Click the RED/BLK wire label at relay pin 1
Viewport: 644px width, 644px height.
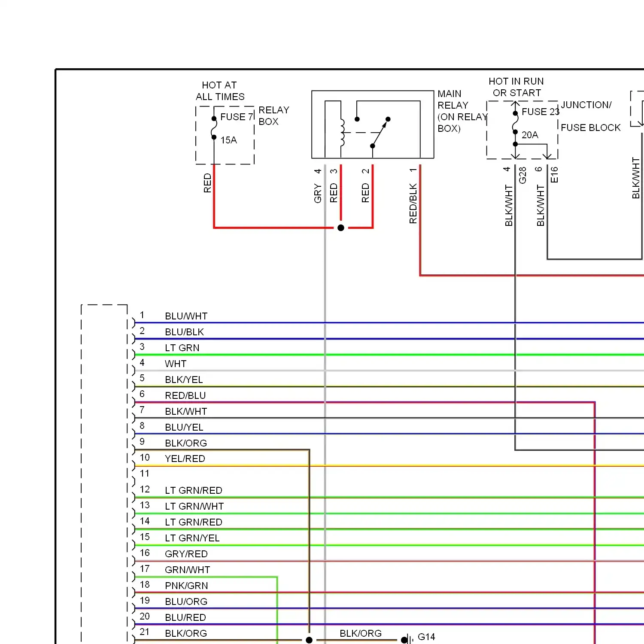pos(413,204)
